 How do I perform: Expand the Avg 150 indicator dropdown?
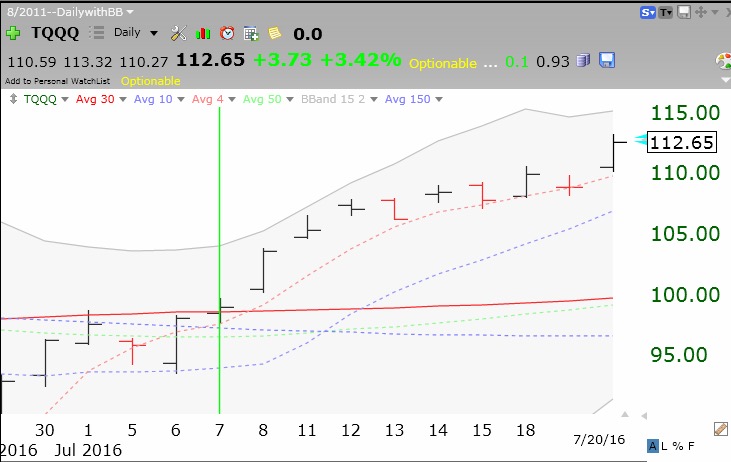tap(439, 99)
